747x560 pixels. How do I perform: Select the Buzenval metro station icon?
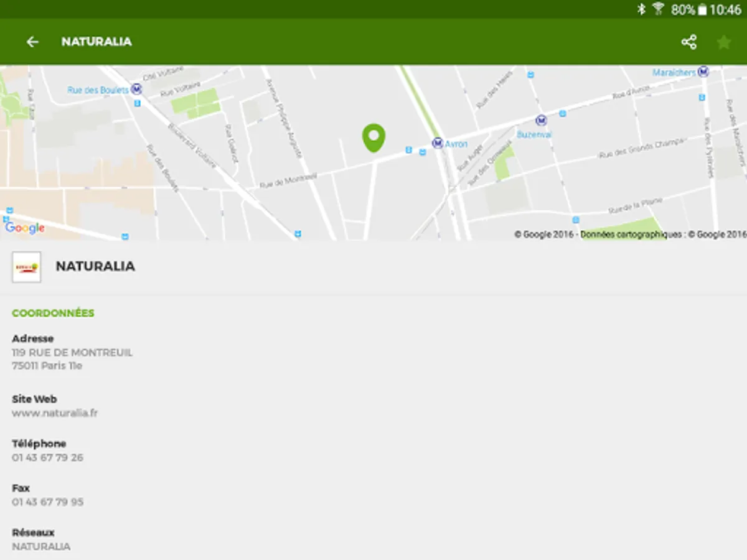tap(541, 120)
